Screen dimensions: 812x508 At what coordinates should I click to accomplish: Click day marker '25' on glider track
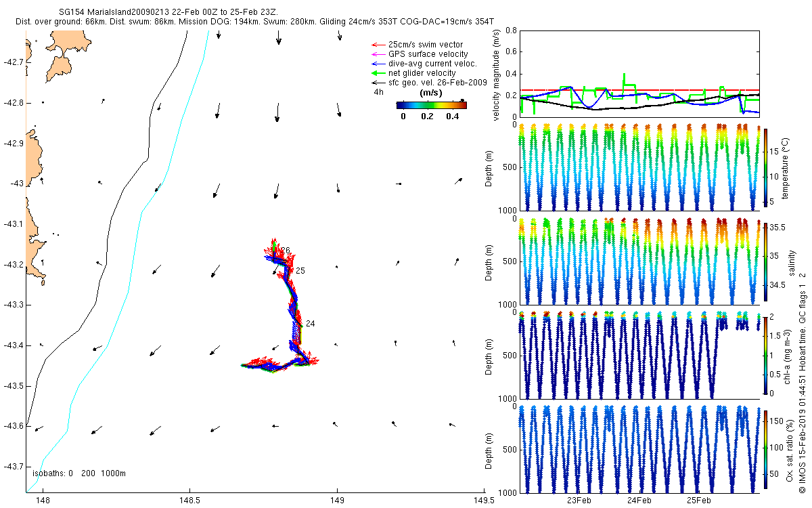tap(300, 271)
